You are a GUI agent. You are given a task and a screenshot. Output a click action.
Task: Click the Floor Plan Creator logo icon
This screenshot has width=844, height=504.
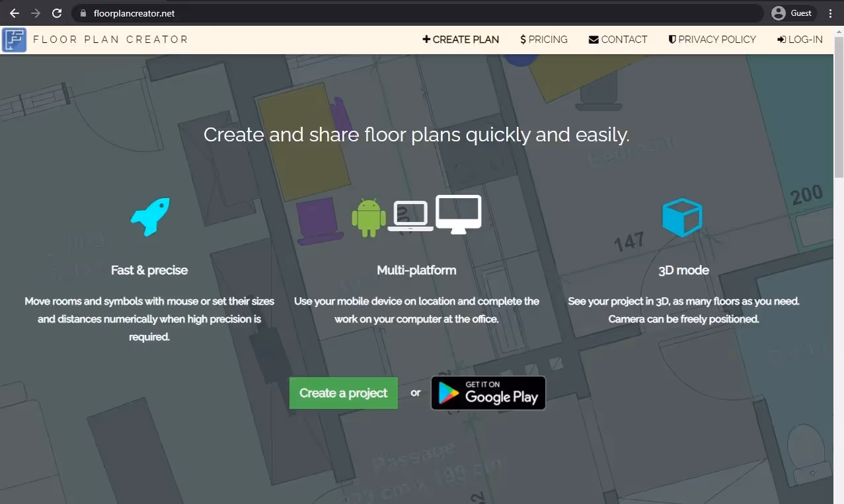[14, 40]
